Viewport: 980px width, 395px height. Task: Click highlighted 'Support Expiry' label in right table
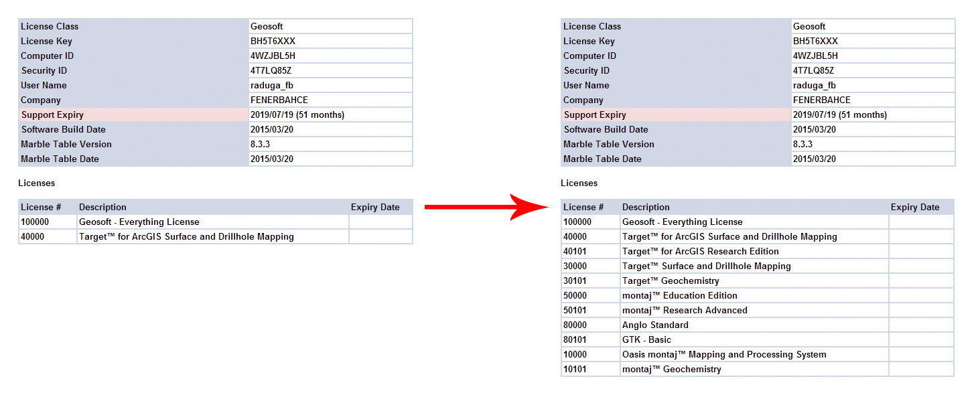pos(595,115)
